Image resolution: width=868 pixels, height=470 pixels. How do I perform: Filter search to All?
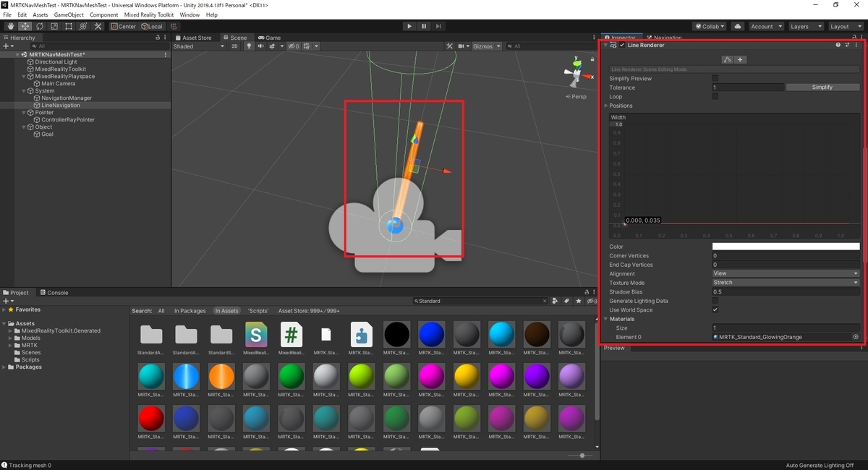tap(161, 311)
